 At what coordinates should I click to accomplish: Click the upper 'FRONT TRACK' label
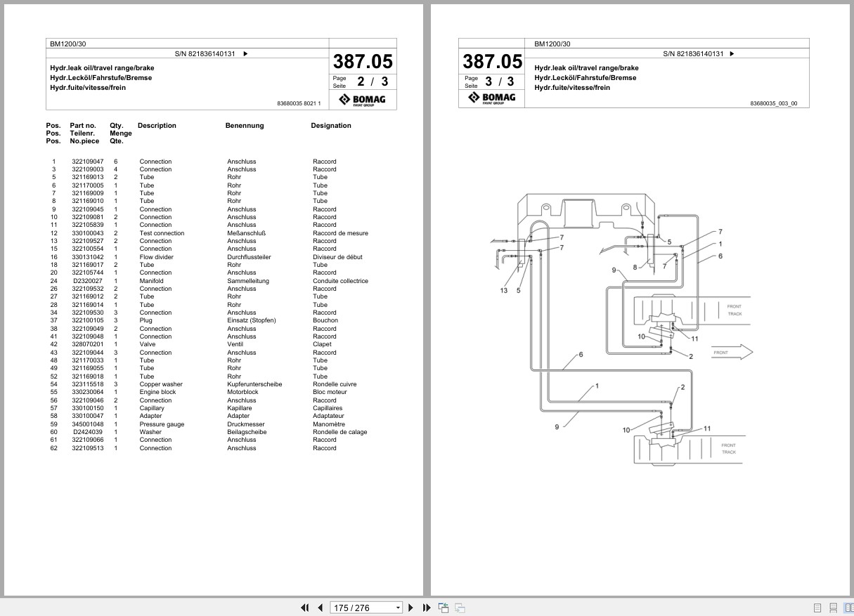coord(735,310)
